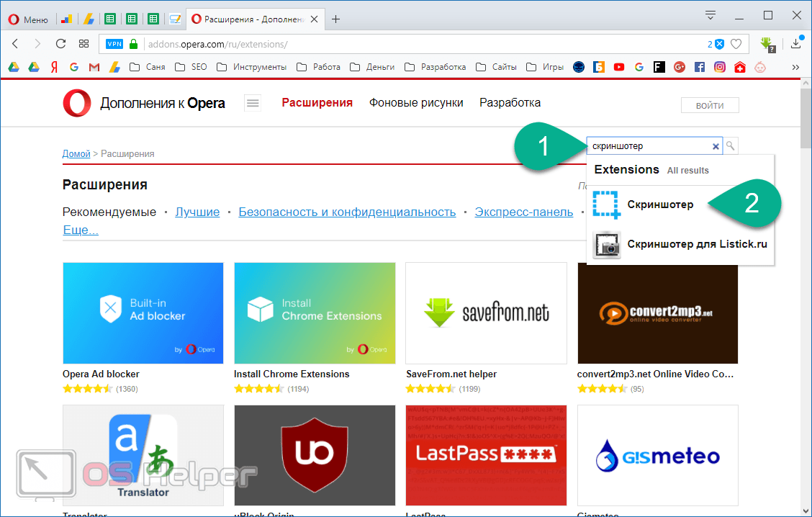Open the Instagram bookmark
The width and height of the screenshot is (812, 517).
coord(720,67)
